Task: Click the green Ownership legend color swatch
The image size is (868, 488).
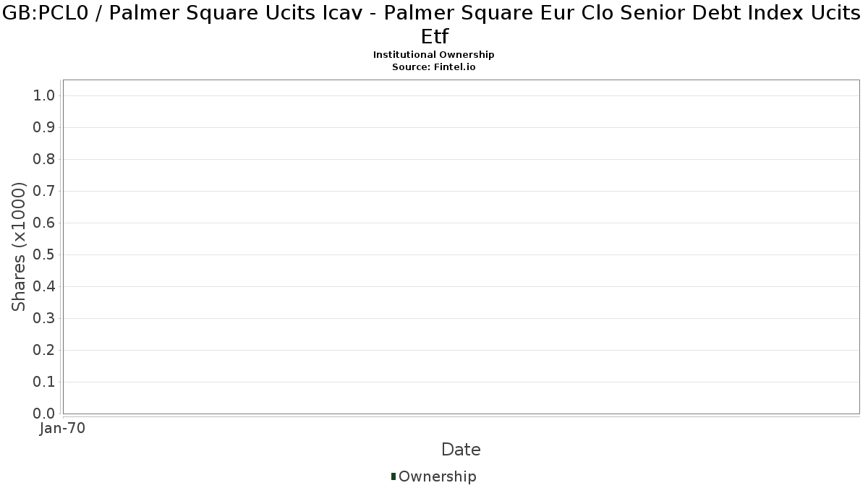Action: (x=393, y=476)
